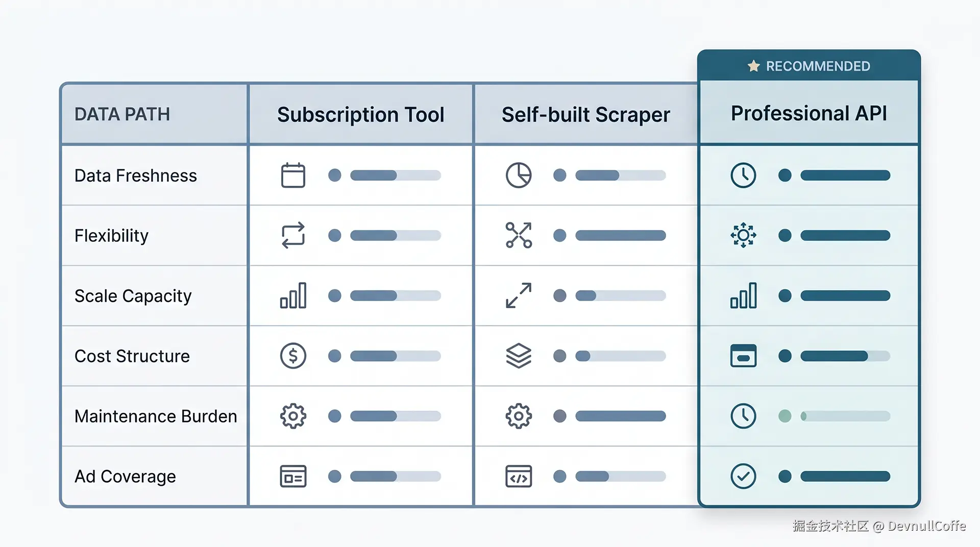Click the Maintenance Burden row label
This screenshot has width=980, height=547.
[x=156, y=416]
